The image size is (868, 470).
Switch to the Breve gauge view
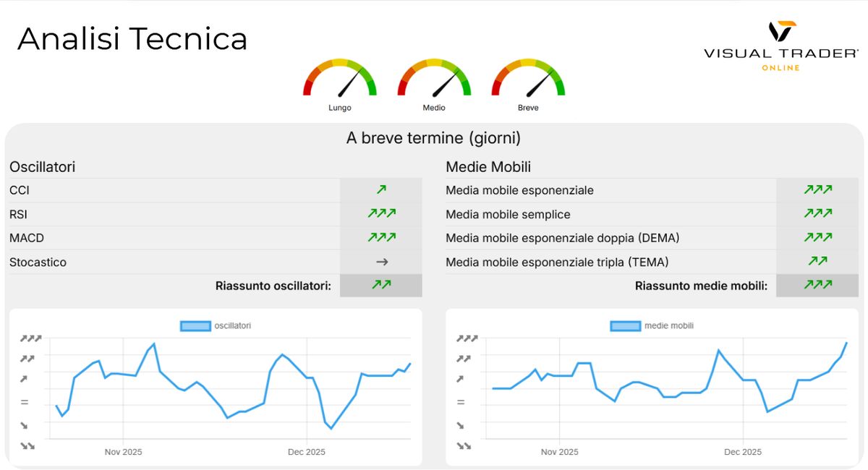[527, 80]
